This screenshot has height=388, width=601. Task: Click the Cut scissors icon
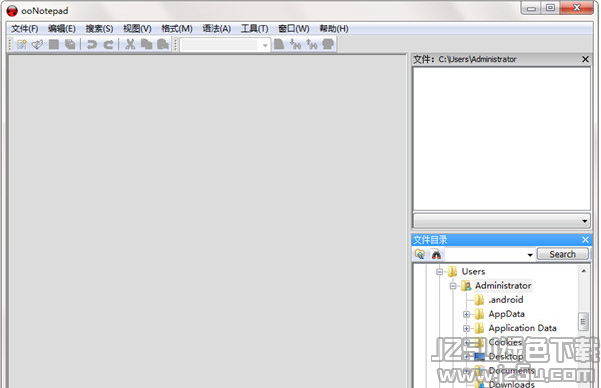pyautogui.click(x=130, y=44)
